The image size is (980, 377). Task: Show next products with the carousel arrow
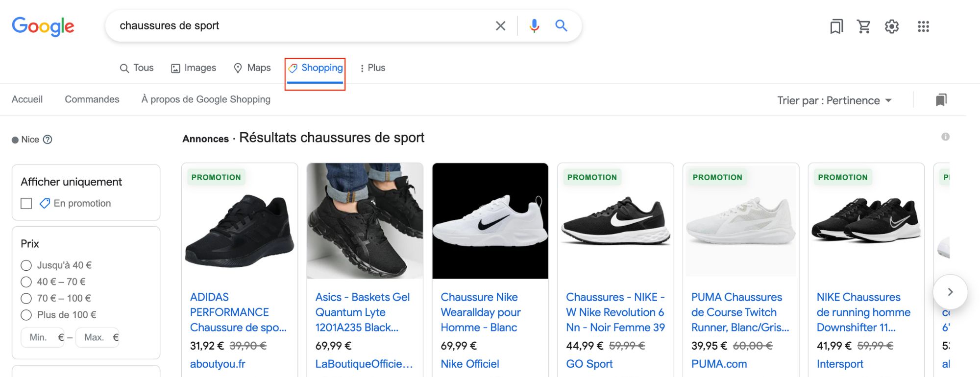click(x=950, y=292)
